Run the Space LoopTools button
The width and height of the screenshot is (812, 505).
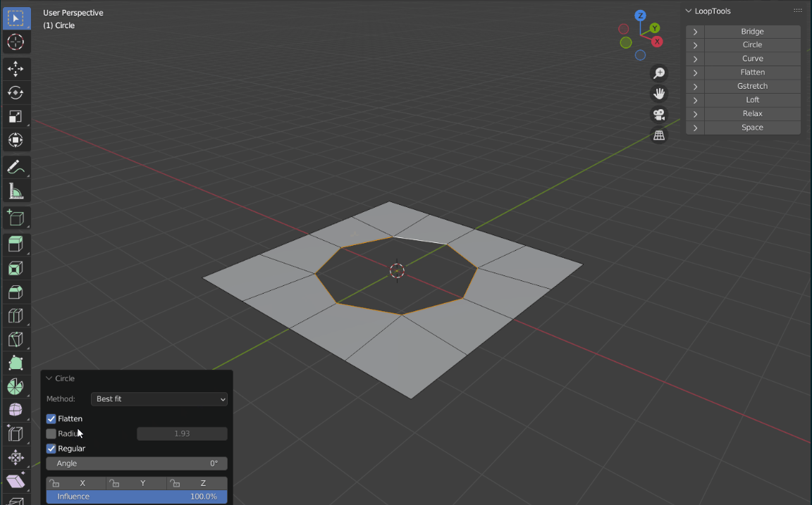(753, 127)
